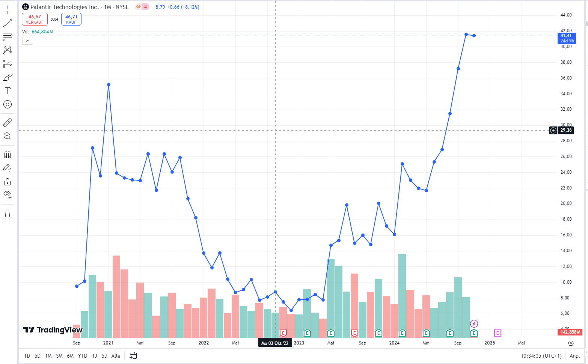Click the 44,00 price scale label
The height and width of the screenshot is (364, 588).
pos(566,15)
